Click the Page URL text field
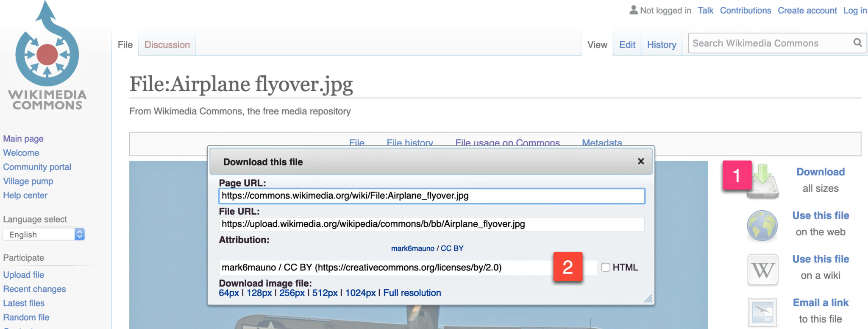 (x=431, y=196)
